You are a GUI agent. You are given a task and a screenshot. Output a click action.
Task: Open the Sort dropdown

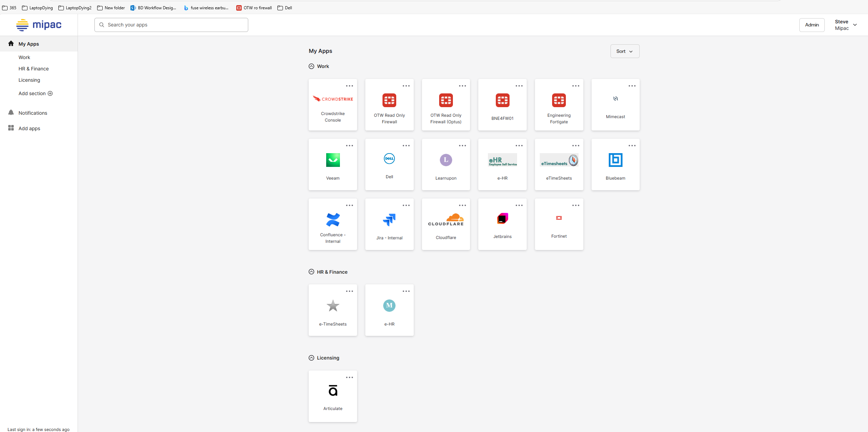(x=625, y=51)
